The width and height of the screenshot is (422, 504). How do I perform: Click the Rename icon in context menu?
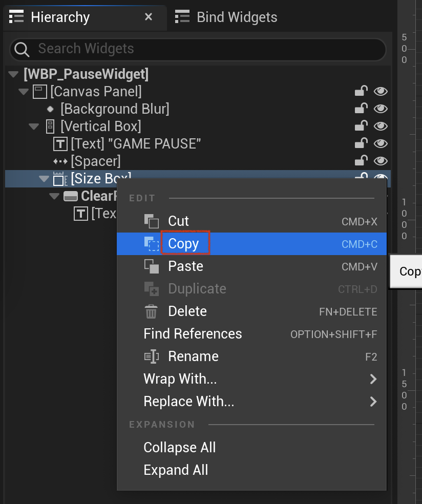point(152,356)
